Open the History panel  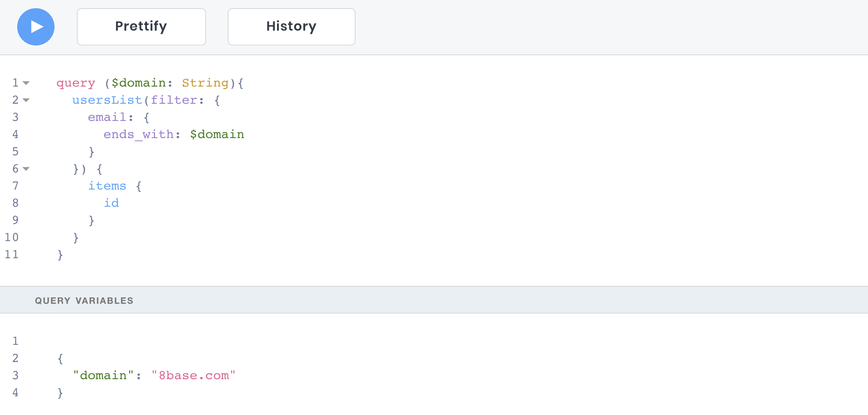click(x=291, y=27)
